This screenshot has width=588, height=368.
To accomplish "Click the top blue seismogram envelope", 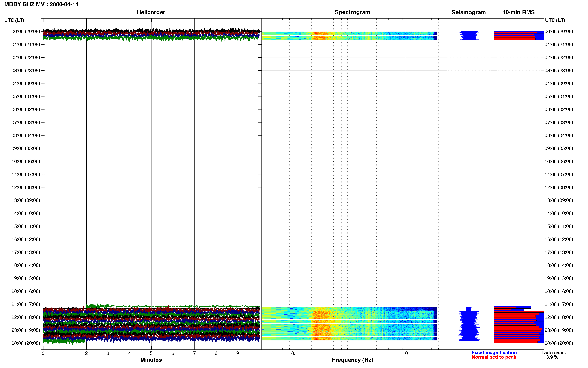I will 469,36.
